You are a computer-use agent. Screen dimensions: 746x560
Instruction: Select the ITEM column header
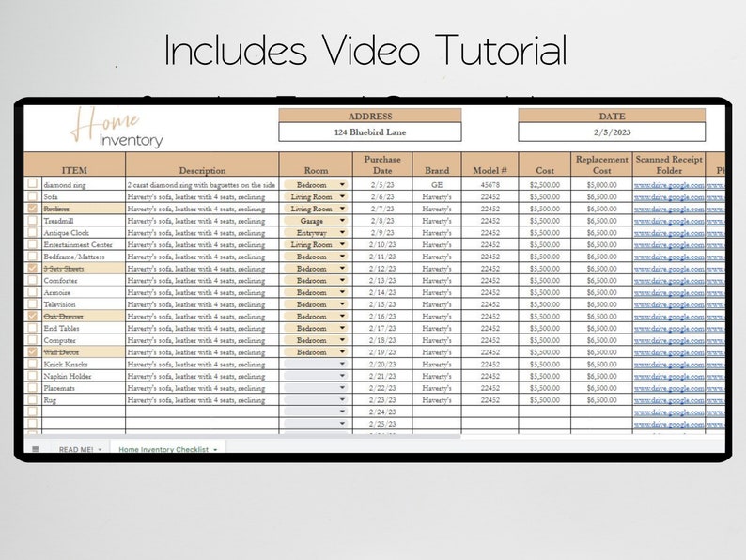[75, 164]
